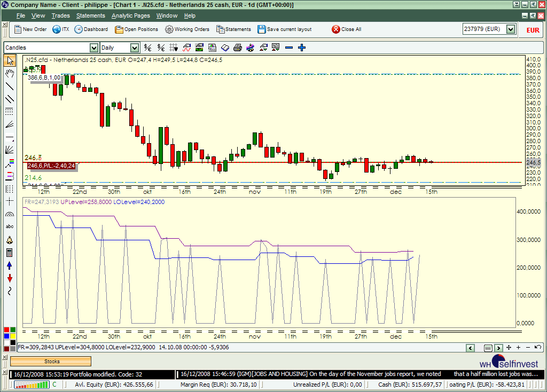Screen dimensions: 547x392
Task: Toggle the chart grid icon
Action: click(x=173, y=48)
